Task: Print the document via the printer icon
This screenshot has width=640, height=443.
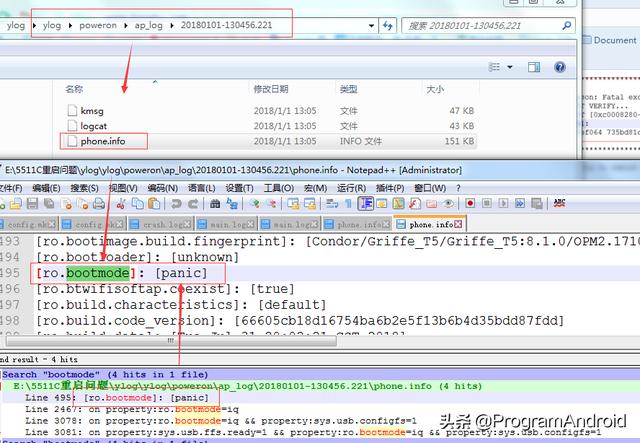Action: click(99, 203)
